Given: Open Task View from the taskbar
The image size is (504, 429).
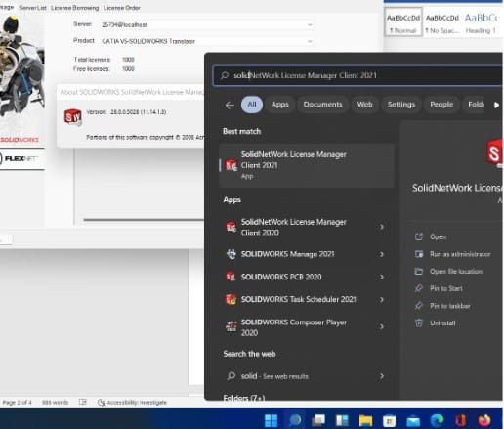Looking at the screenshot, I should (318, 420).
